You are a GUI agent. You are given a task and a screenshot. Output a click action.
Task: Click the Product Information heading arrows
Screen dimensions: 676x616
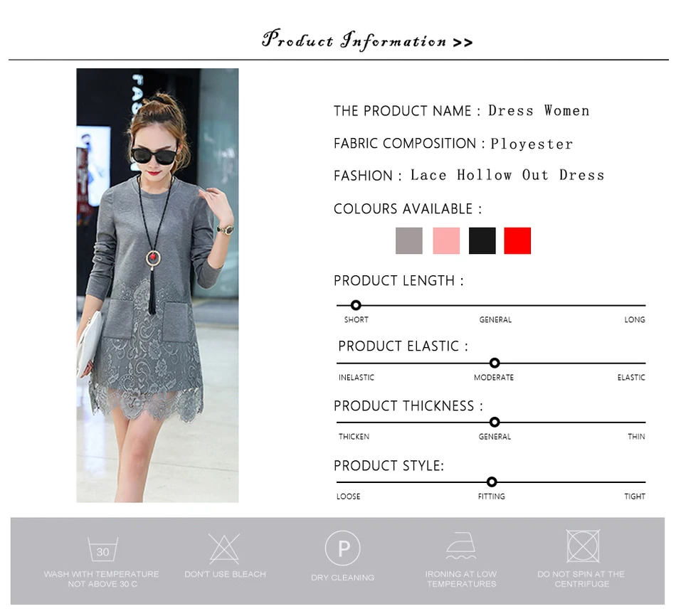pos(463,43)
